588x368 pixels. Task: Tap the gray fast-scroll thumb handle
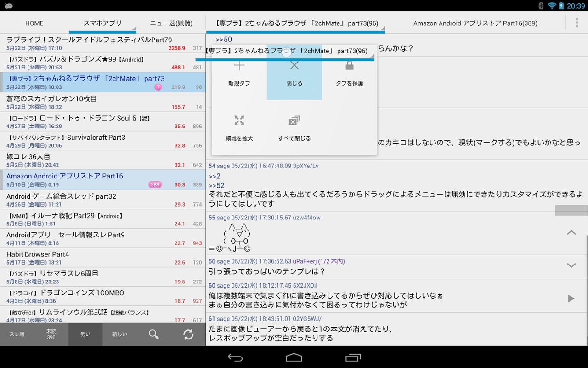click(x=571, y=210)
